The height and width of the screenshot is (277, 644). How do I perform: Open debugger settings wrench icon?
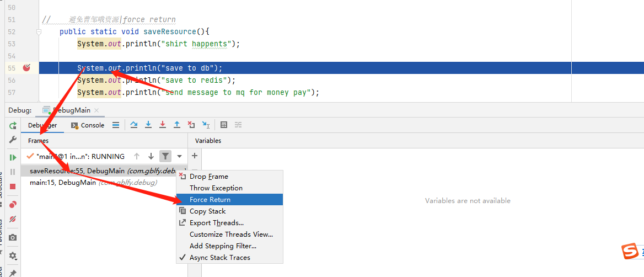click(x=13, y=139)
